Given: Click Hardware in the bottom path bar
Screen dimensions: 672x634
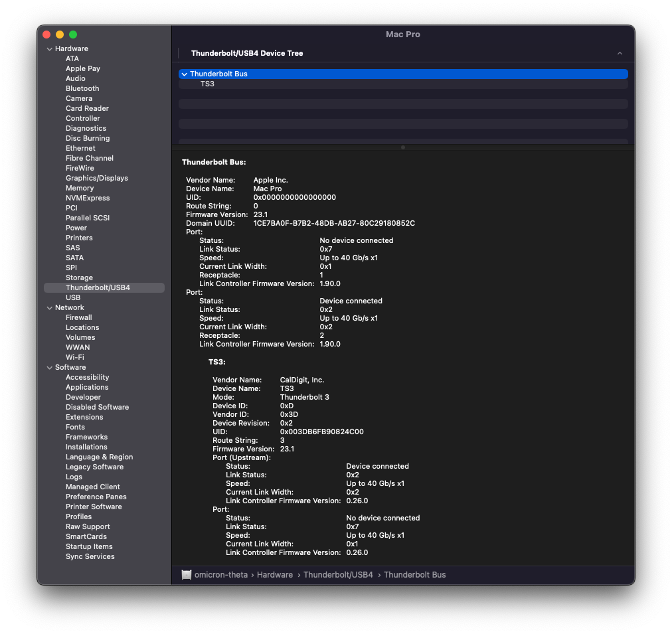Looking at the screenshot, I should click(x=275, y=575).
